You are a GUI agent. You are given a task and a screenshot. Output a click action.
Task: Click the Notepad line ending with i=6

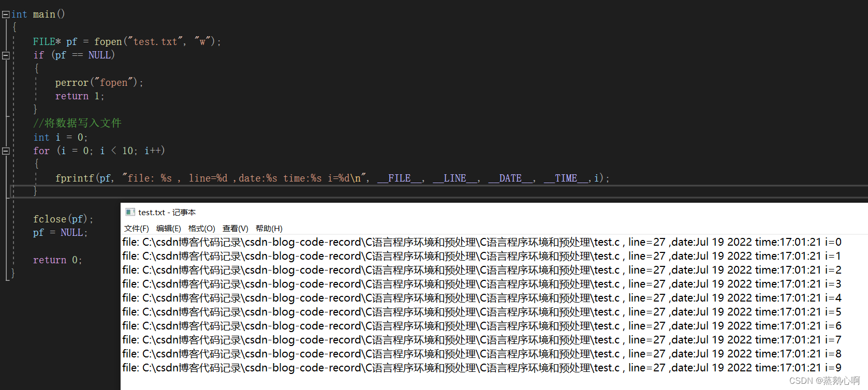(x=482, y=326)
